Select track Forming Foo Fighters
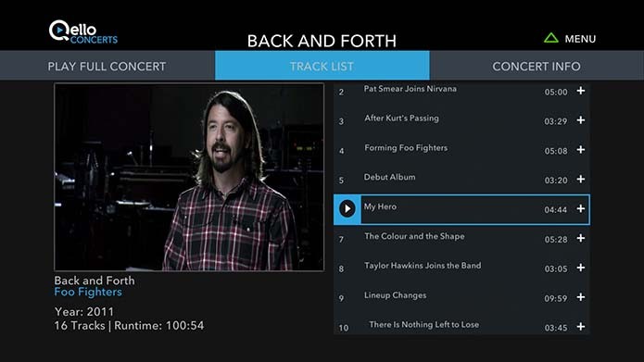Viewport: 644px width, 362px height. (x=461, y=150)
